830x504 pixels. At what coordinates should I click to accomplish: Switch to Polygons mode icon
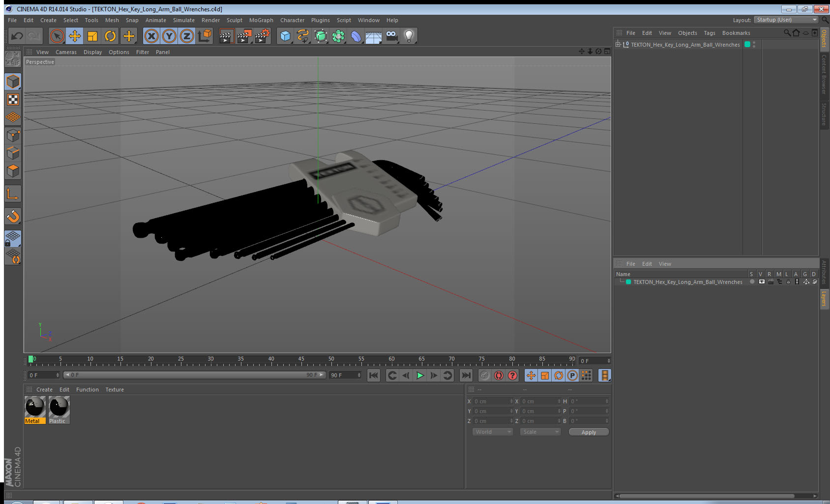point(13,170)
